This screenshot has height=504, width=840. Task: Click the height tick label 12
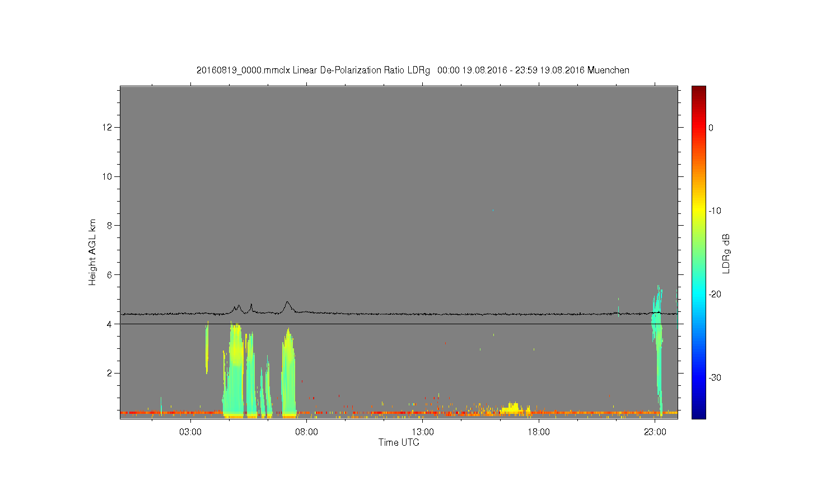point(108,128)
